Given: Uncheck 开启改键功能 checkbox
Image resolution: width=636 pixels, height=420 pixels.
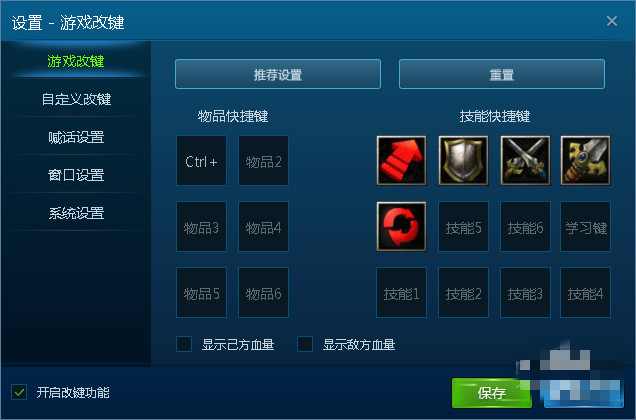Looking at the screenshot, I should 19,392.
